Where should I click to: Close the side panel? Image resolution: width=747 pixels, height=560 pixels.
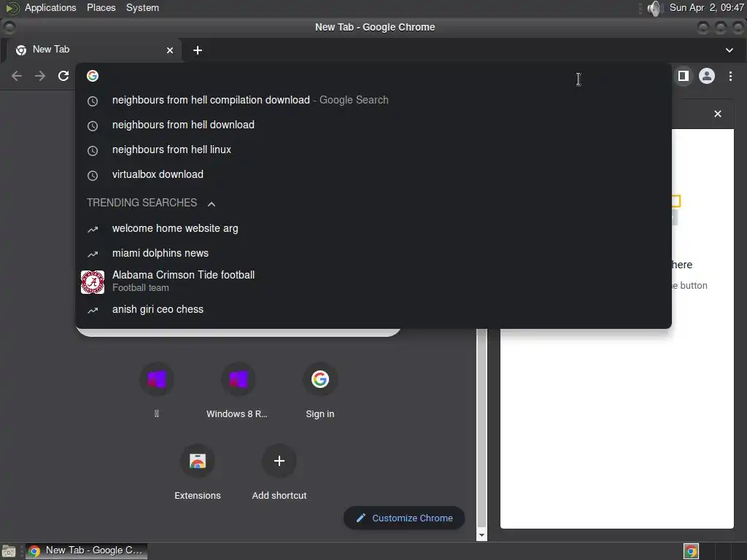click(x=718, y=114)
